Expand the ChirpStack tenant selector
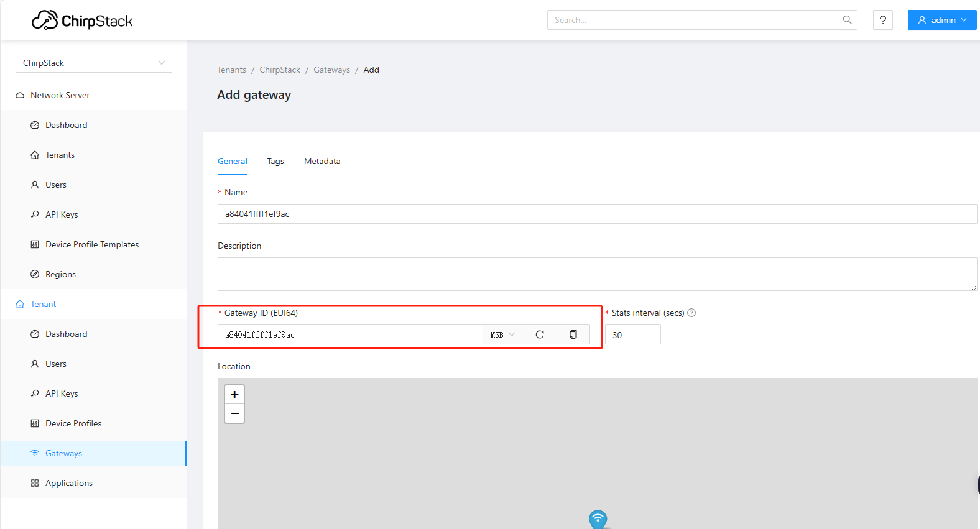This screenshot has height=529, width=980. 94,63
